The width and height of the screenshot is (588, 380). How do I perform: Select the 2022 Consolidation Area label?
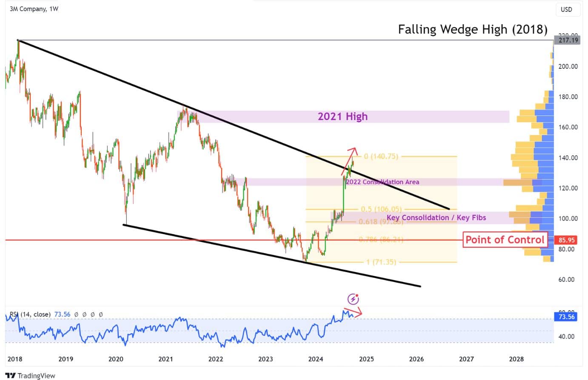coord(382,182)
